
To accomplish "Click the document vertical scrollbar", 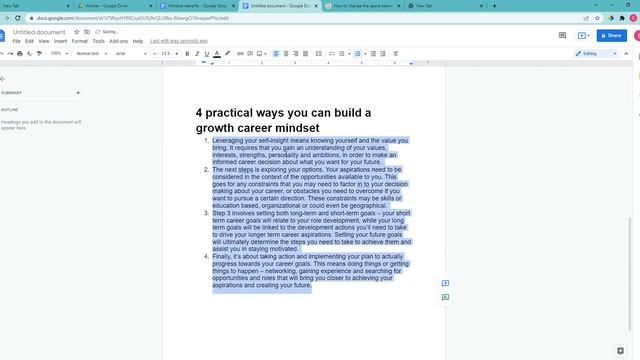I will click(630, 273).
